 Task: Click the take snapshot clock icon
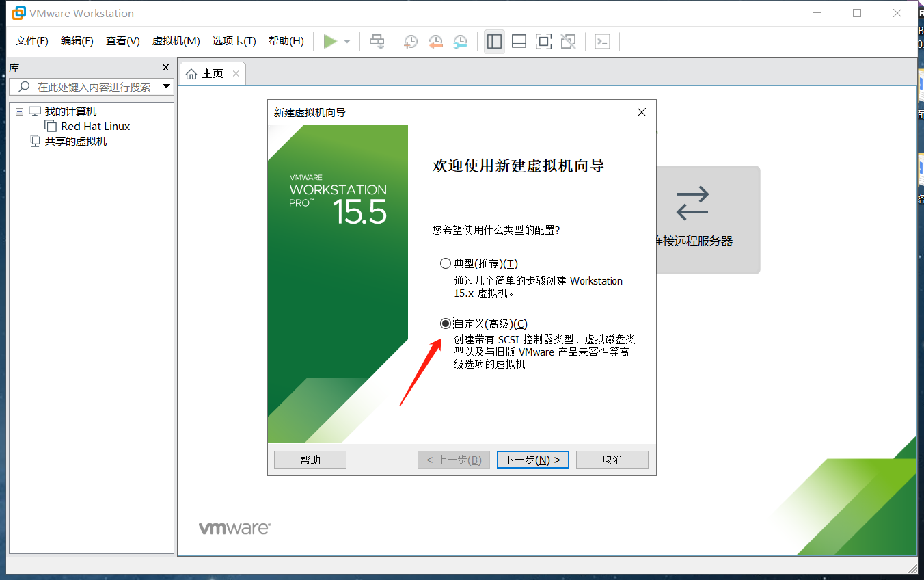(410, 42)
